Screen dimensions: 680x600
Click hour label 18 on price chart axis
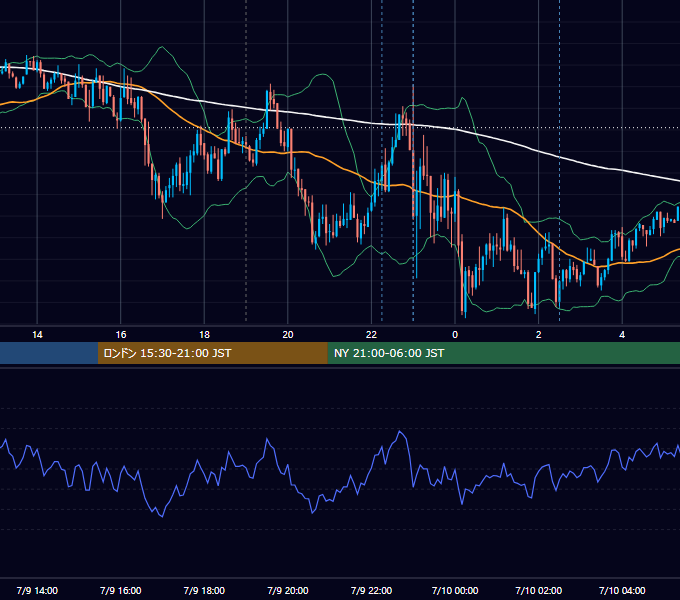(204, 335)
